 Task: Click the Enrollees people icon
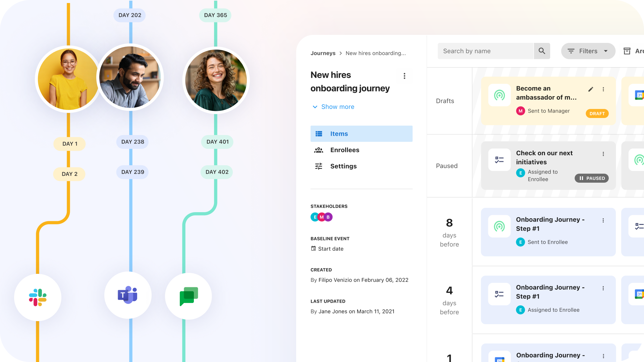pyautogui.click(x=319, y=150)
